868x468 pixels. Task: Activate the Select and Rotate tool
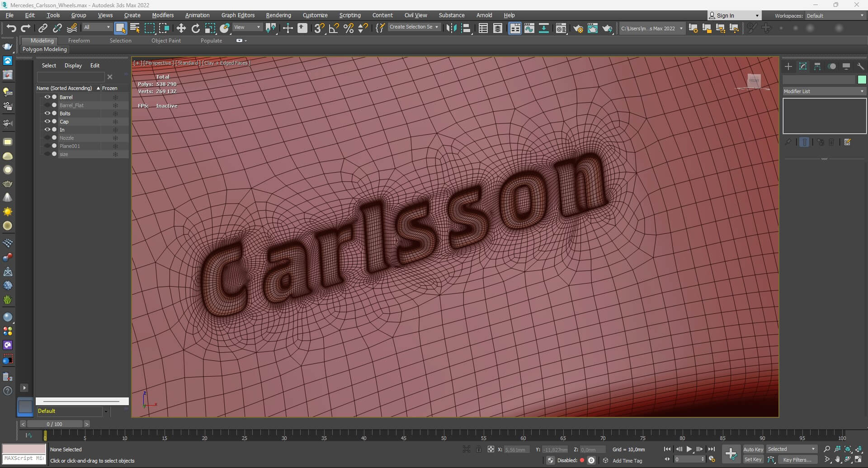coord(195,28)
